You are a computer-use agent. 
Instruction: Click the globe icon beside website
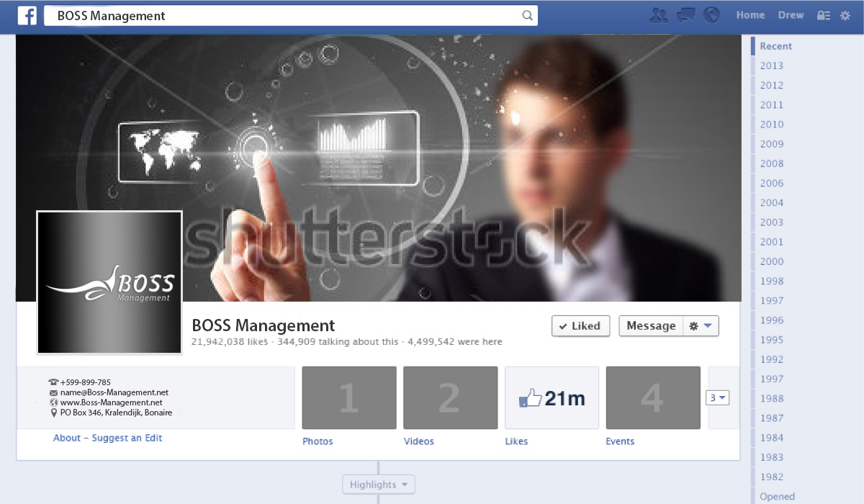click(53, 402)
